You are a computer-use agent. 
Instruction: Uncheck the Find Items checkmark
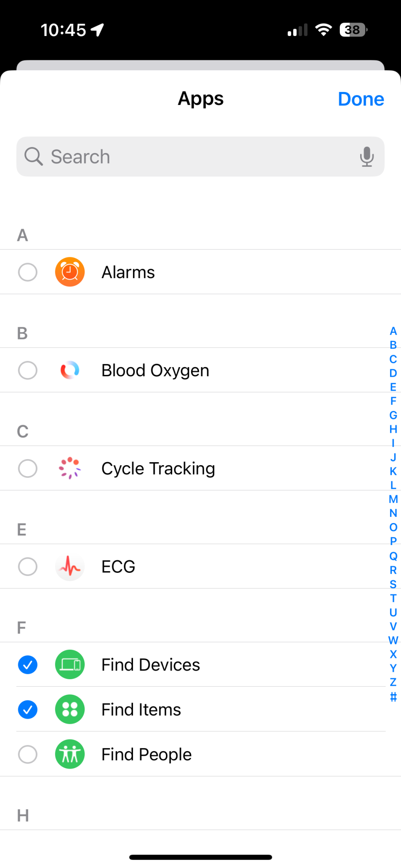click(27, 710)
